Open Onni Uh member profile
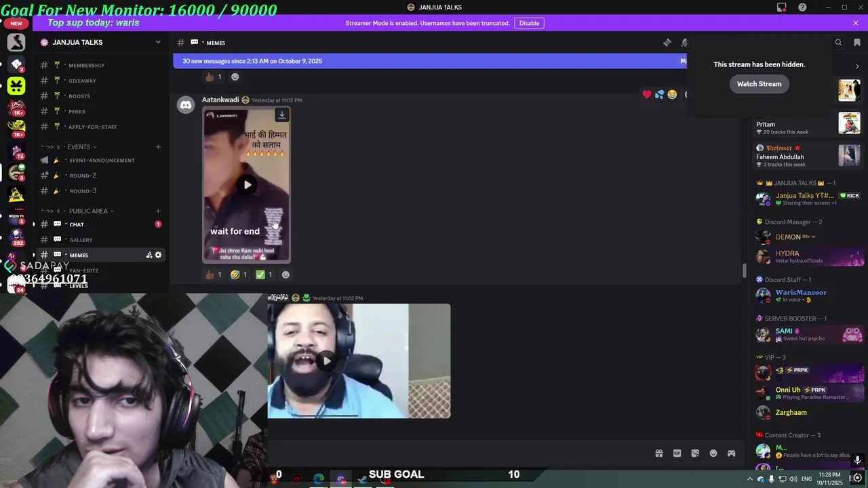Image resolution: width=868 pixels, height=488 pixels. click(x=809, y=393)
